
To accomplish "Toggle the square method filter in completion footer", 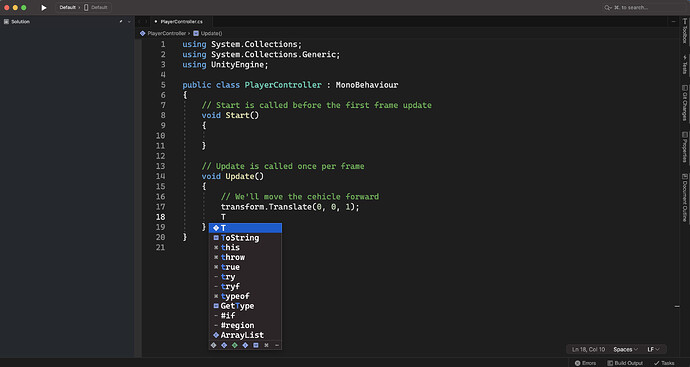I will (x=256, y=345).
